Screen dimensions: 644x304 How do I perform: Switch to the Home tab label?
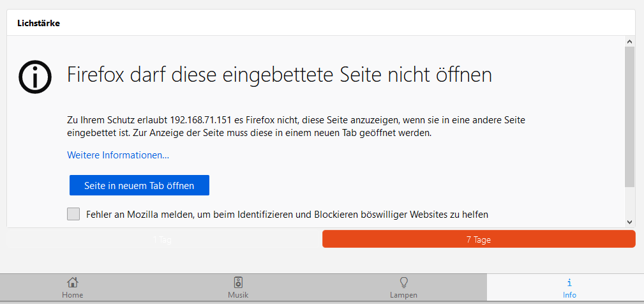(72, 295)
